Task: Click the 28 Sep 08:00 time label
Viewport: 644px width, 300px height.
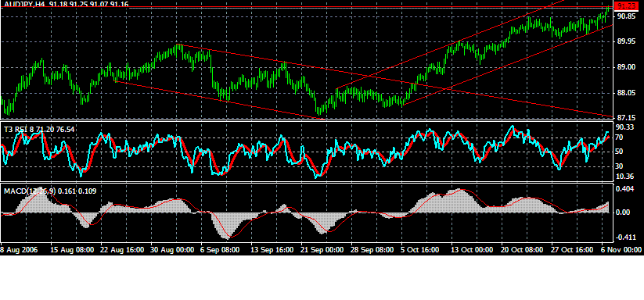Action: (372, 249)
